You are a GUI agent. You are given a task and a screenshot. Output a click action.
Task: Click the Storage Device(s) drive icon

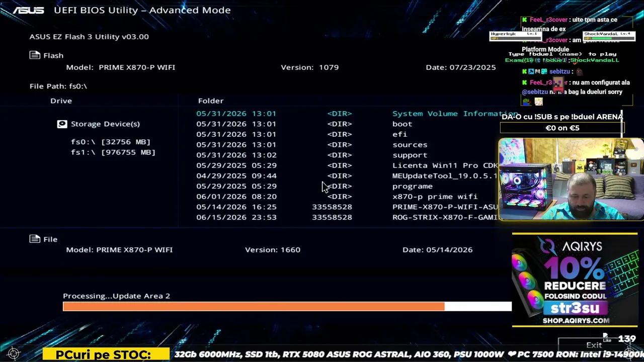coord(62,124)
